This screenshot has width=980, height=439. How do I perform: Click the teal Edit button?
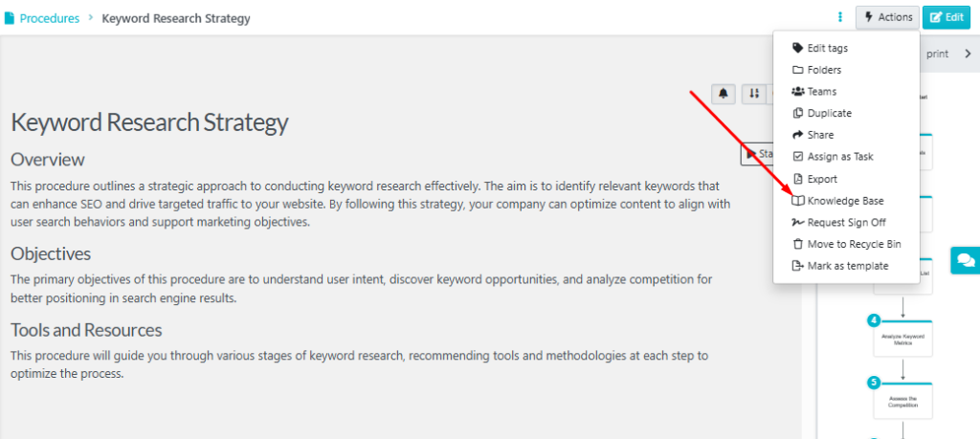pyautogui.click(x=947, y=17)
